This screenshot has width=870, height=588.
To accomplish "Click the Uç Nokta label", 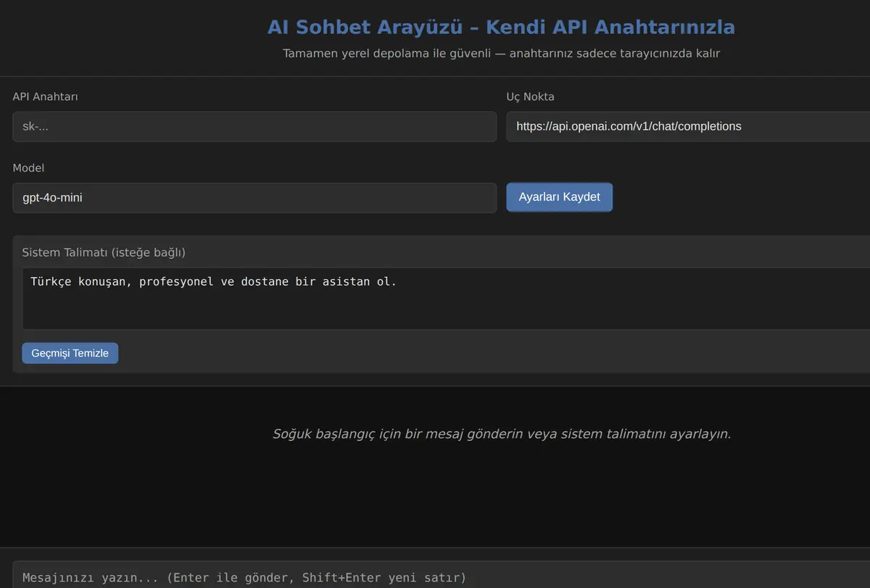I will 530,96.
